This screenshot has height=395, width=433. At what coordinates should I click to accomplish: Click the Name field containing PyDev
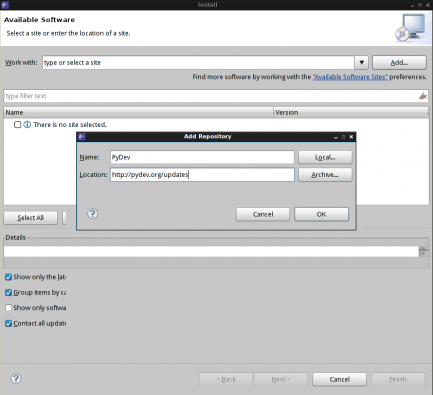pos(202,157)
